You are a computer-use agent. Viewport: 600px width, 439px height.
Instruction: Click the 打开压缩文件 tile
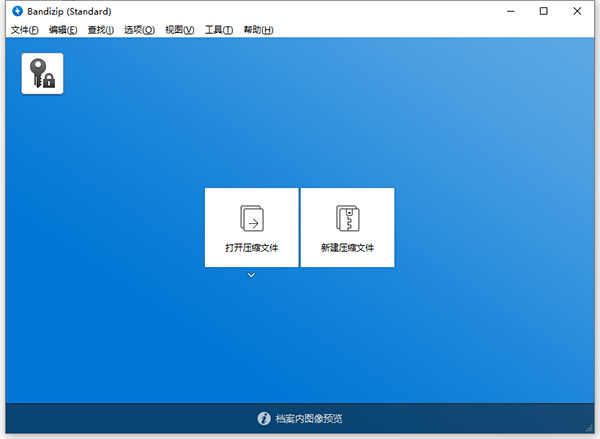[x=251, y=227]
